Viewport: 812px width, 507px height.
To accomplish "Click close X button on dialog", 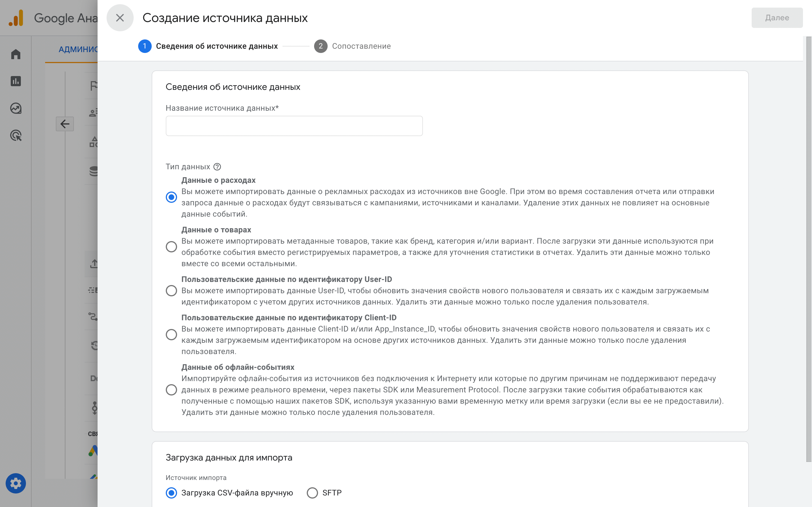I will [119, 17].
